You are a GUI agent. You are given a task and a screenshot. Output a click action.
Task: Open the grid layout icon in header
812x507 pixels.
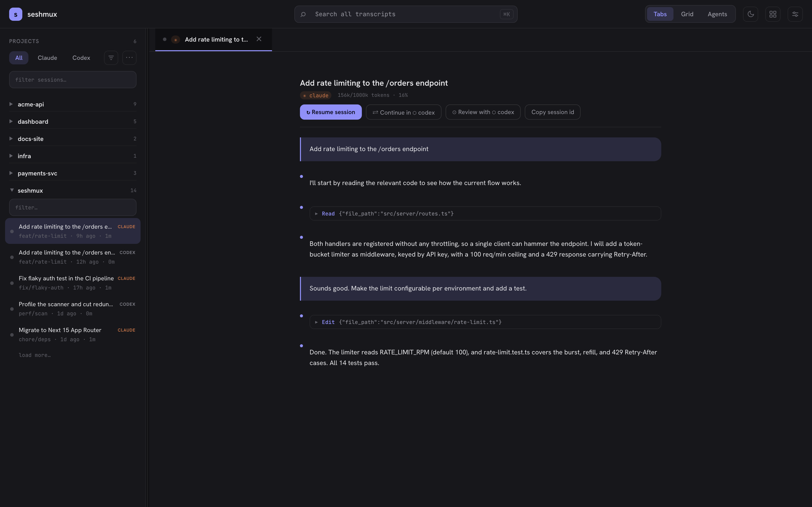[773, 14]
